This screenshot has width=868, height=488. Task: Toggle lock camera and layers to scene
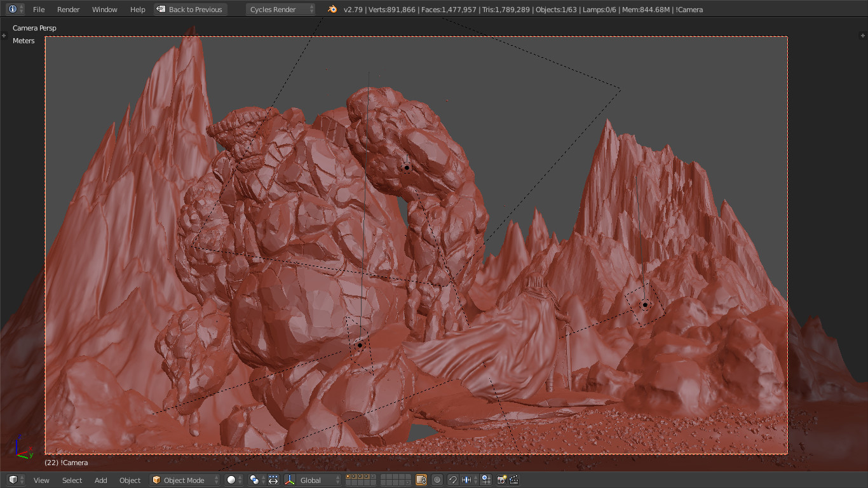[x=421, y=480]
